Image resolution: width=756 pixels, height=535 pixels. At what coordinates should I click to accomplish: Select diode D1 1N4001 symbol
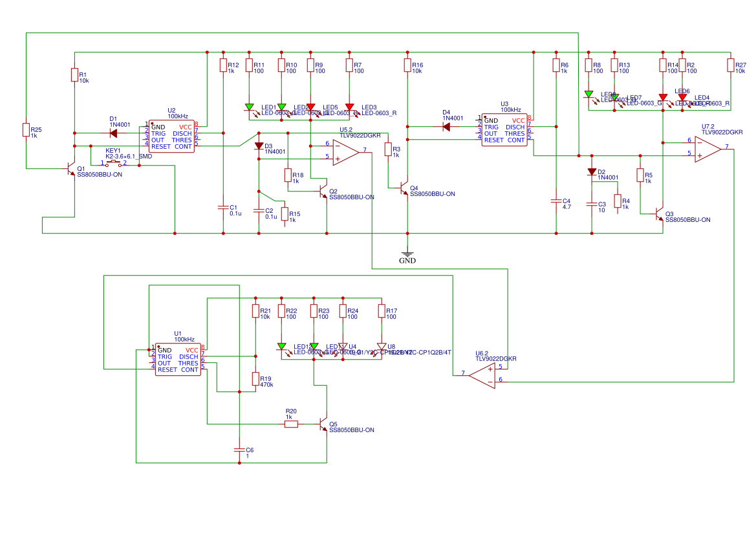(113, 133)
